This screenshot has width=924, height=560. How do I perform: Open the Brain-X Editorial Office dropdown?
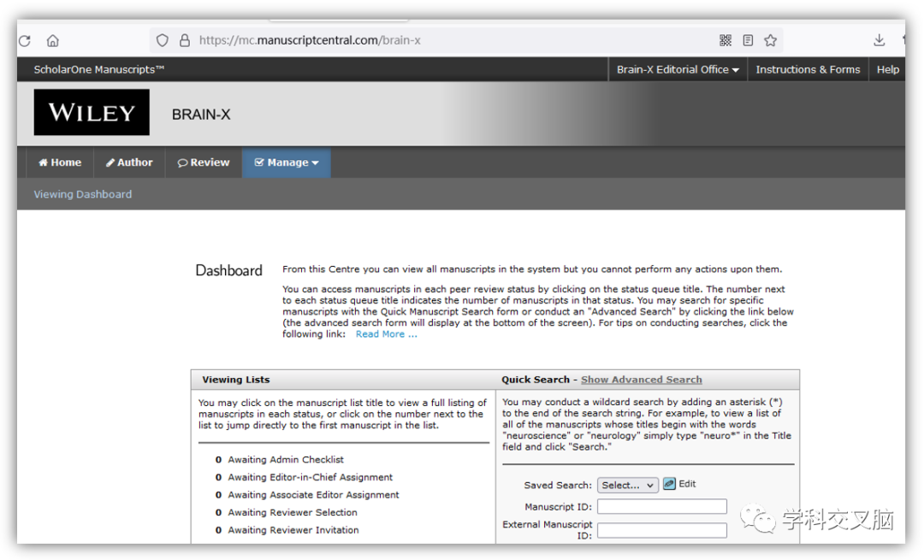(x=678, y=69)
